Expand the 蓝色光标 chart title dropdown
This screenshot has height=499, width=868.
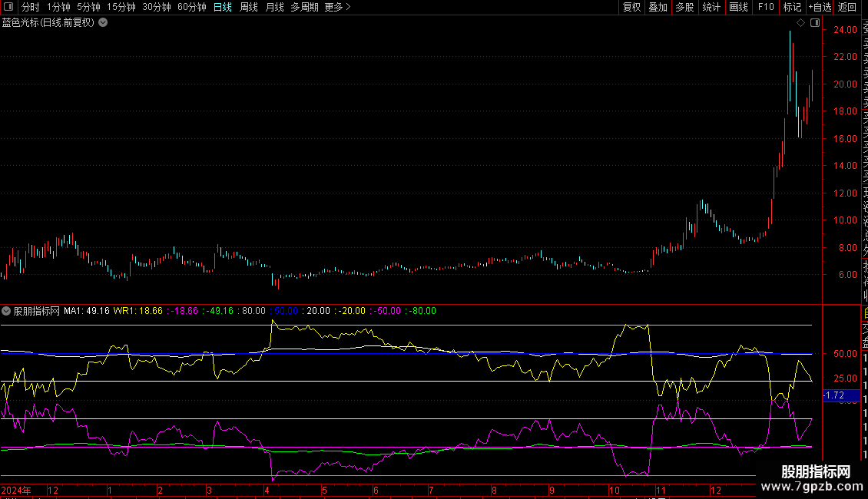click(x=103, y=23)
